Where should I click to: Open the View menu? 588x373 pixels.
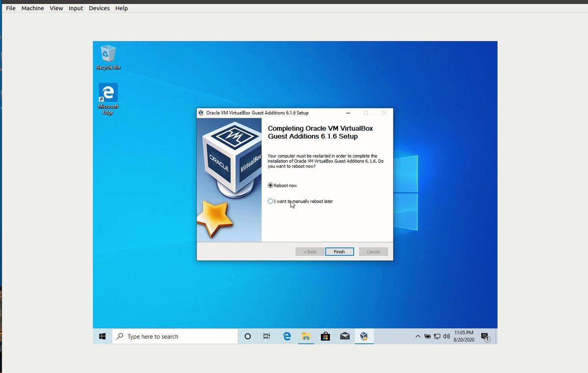(56, 8)
